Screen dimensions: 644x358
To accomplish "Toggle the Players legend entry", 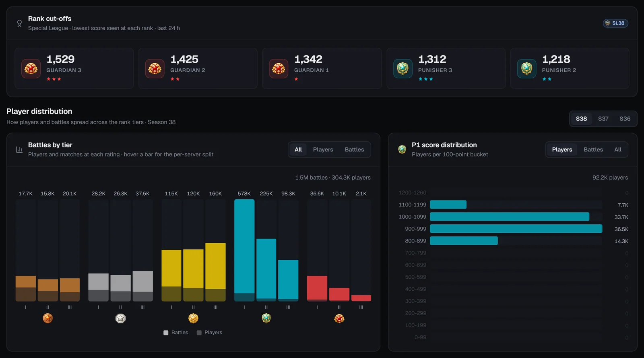I will 209,333.
